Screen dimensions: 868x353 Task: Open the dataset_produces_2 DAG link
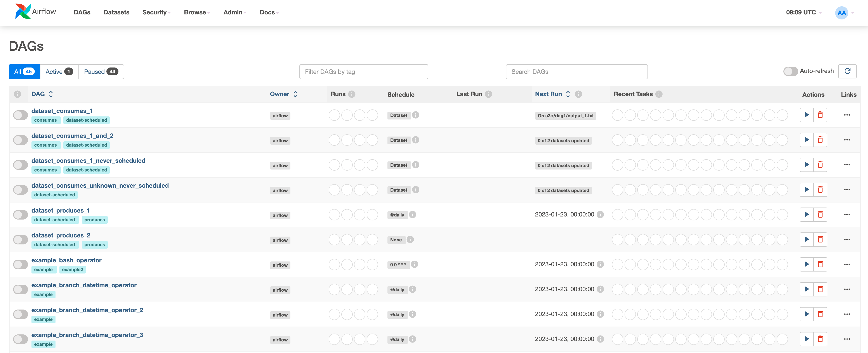coord(61,235)
